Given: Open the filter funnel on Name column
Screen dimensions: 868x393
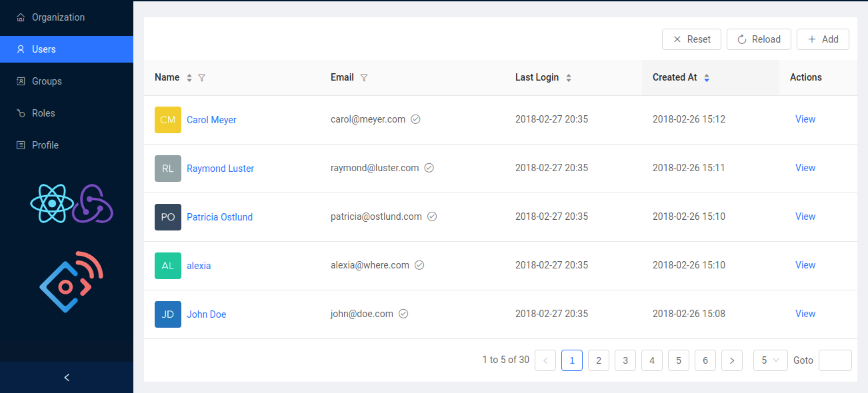Looking at the screenshot, I should pos(201,77).
